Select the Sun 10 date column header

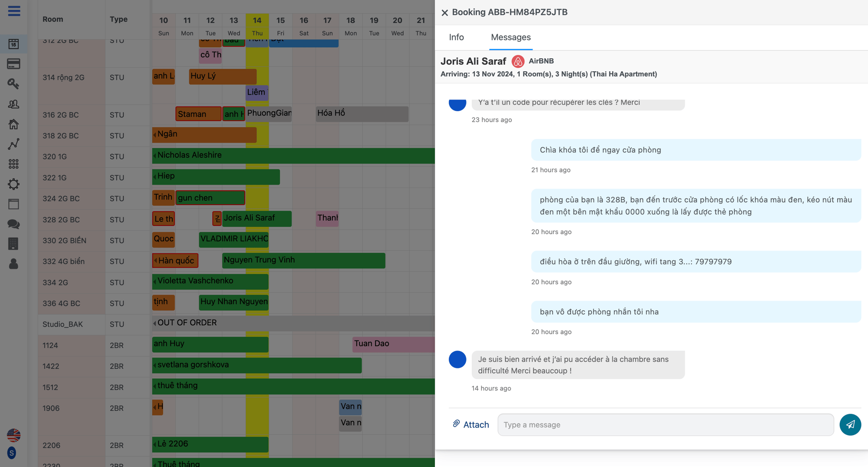pos(164,26)
